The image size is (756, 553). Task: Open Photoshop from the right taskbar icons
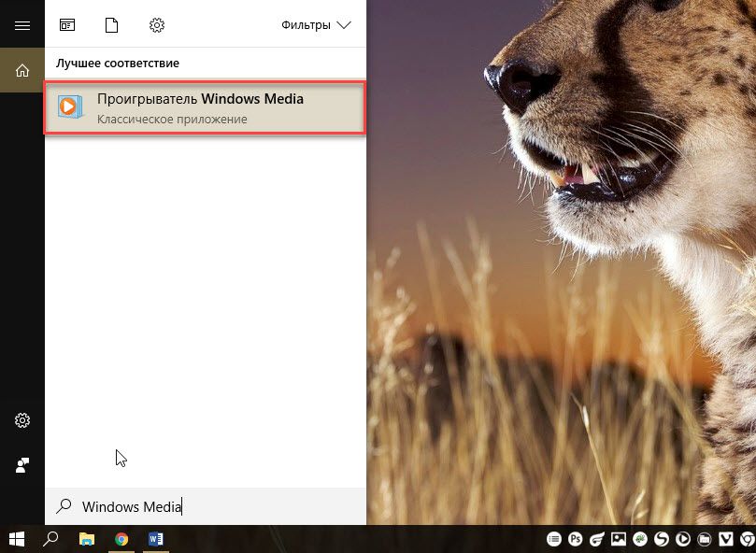574,539
